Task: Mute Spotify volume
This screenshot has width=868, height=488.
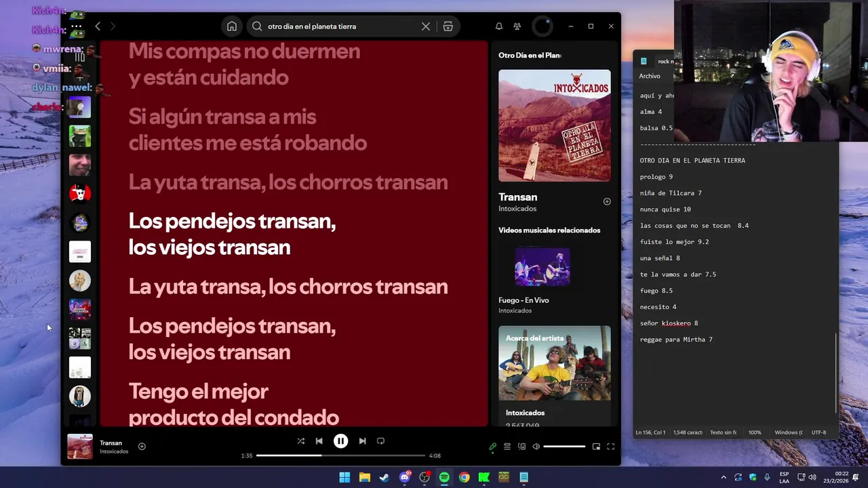Action: pyautogui.click(x=536, y=447)
